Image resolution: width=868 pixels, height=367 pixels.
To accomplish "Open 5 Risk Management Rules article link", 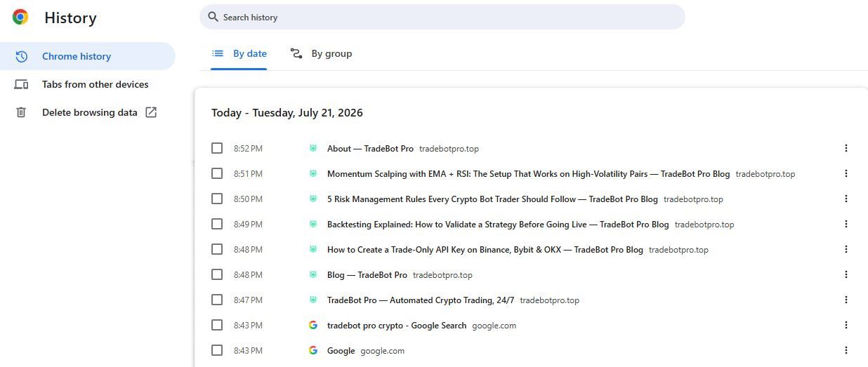I will pos(492,199).
